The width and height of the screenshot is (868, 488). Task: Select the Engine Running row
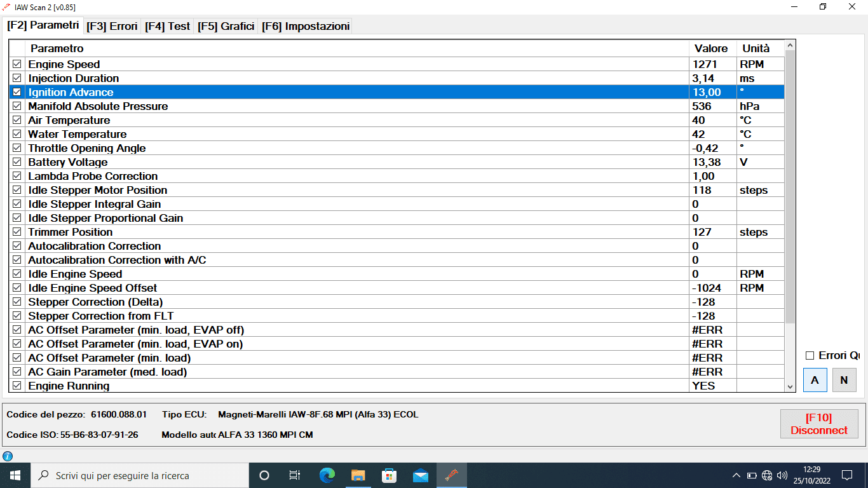tap(397, 386)
